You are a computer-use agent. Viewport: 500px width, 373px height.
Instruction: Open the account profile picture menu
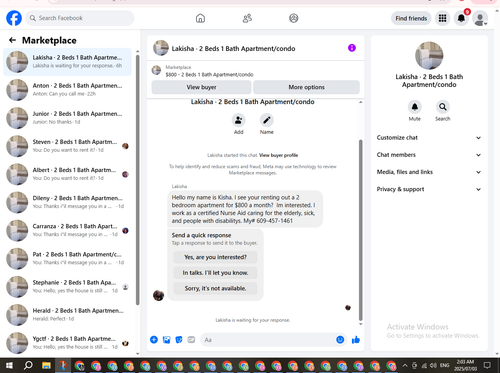tap(480, 18)
